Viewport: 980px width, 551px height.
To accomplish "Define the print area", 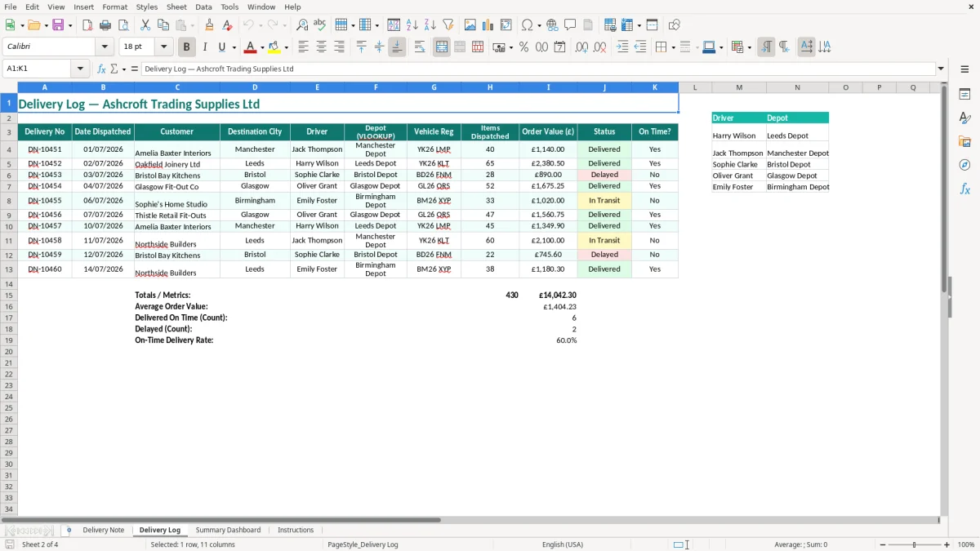I will click(610, 25).
